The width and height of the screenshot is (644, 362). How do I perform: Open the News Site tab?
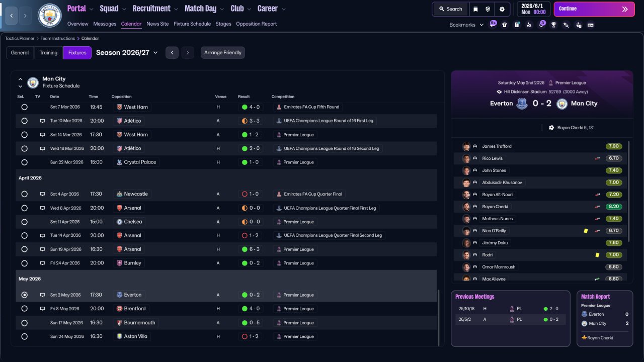coord(157,24)
